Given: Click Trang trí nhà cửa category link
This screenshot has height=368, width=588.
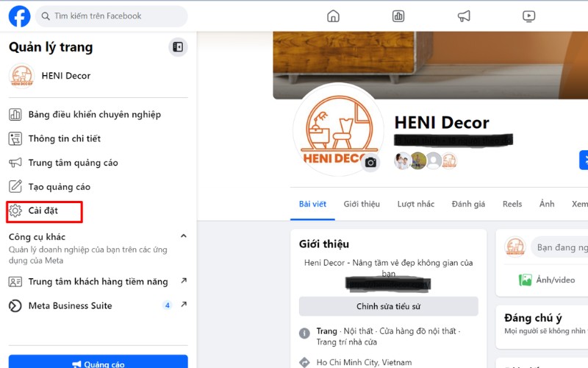Looking at the screenshot, I should point(346,342).
